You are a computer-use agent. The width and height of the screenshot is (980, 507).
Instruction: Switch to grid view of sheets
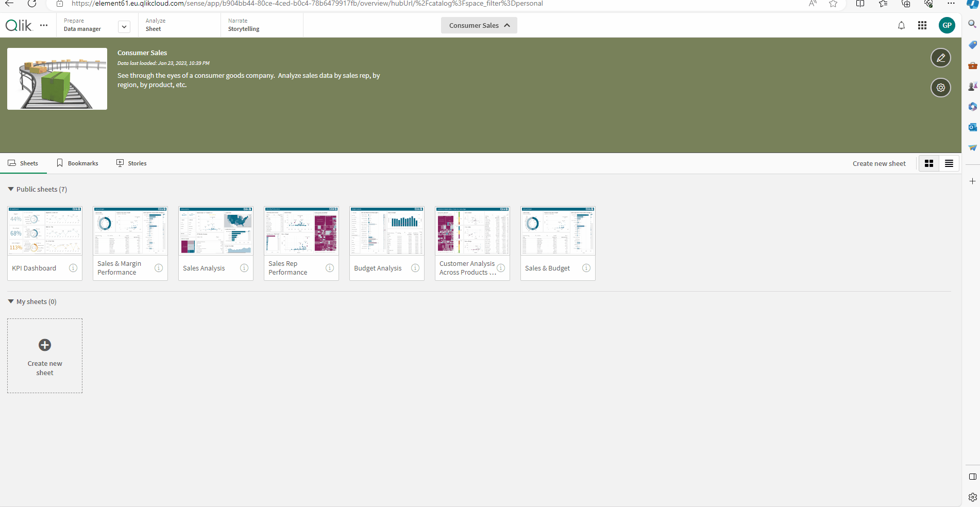929,163
